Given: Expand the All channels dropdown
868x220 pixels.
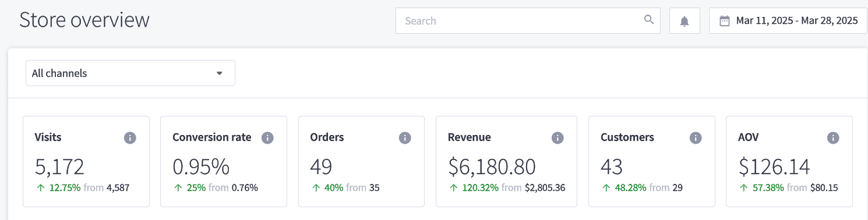Looking at the screenshot, I should point(130,73).
